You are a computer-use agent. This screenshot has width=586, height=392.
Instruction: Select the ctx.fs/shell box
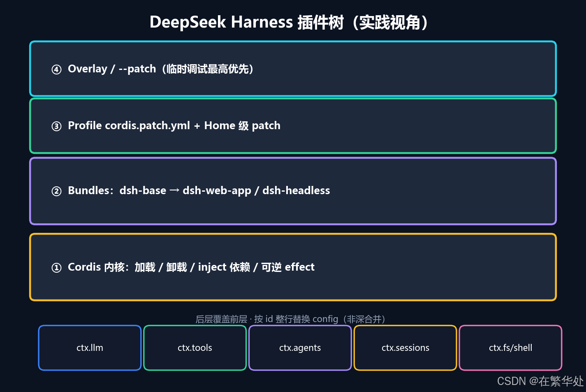tap(510, 348)
